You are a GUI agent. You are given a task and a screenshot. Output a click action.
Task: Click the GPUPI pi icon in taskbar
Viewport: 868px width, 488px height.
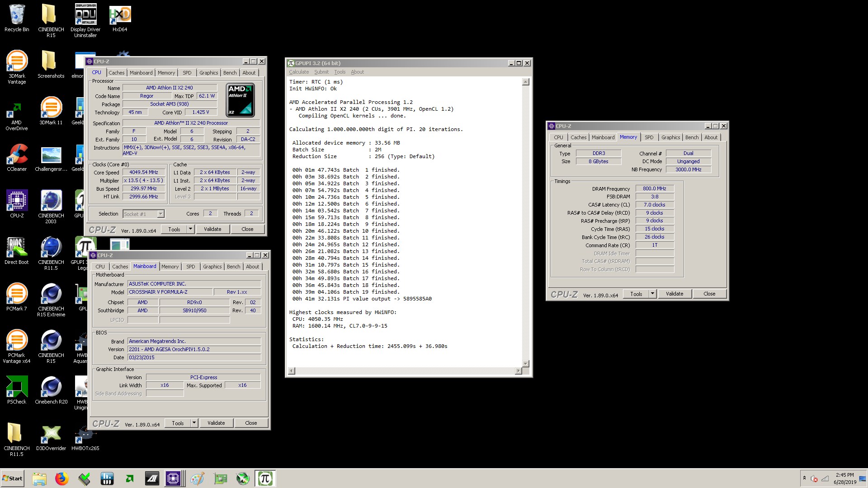(x=265, y=479)
